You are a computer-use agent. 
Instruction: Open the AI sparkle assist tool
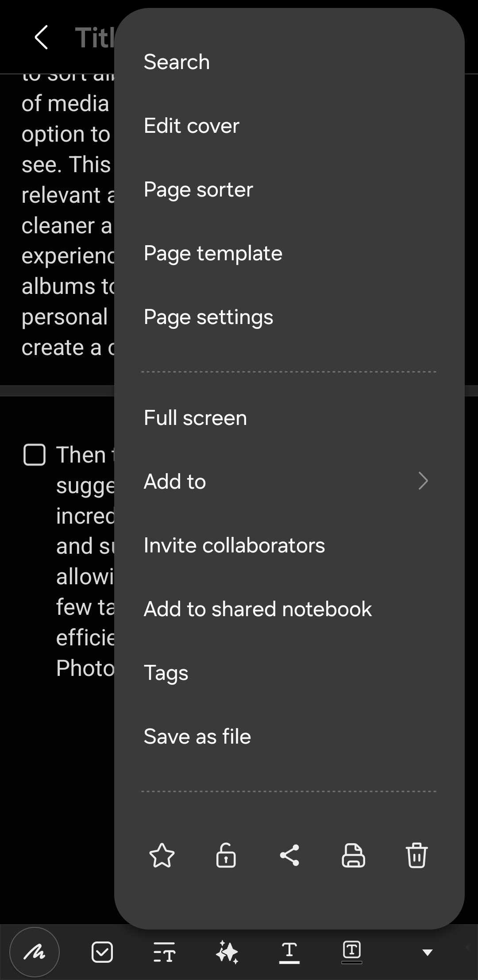[227, 952]
